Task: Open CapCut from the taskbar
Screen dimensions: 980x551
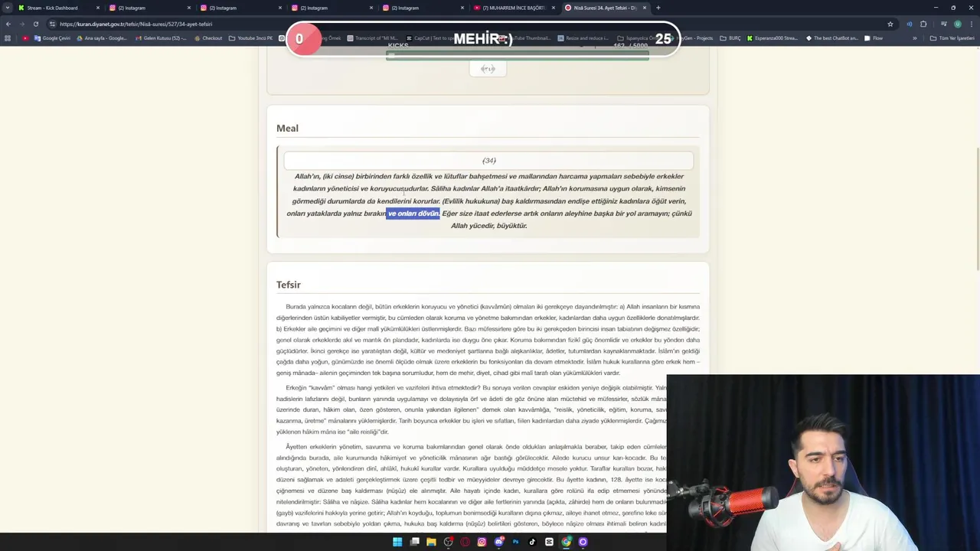Action: (x=549, y=542)
